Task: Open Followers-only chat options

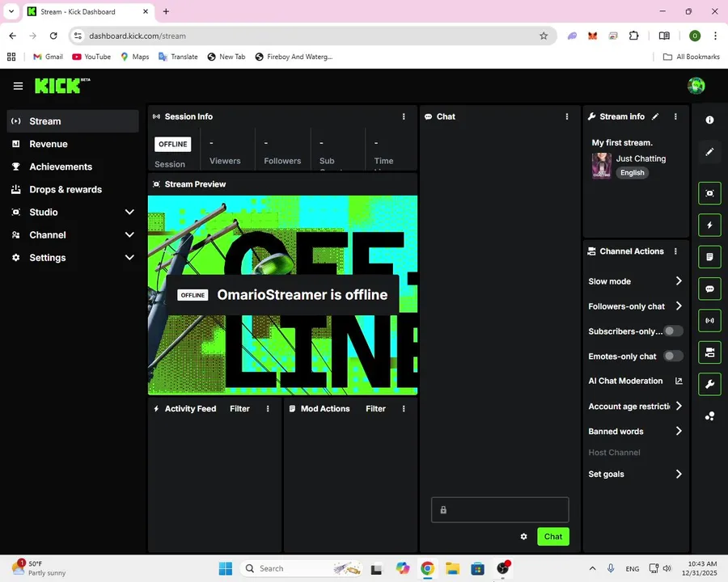Action: [635, 306]
